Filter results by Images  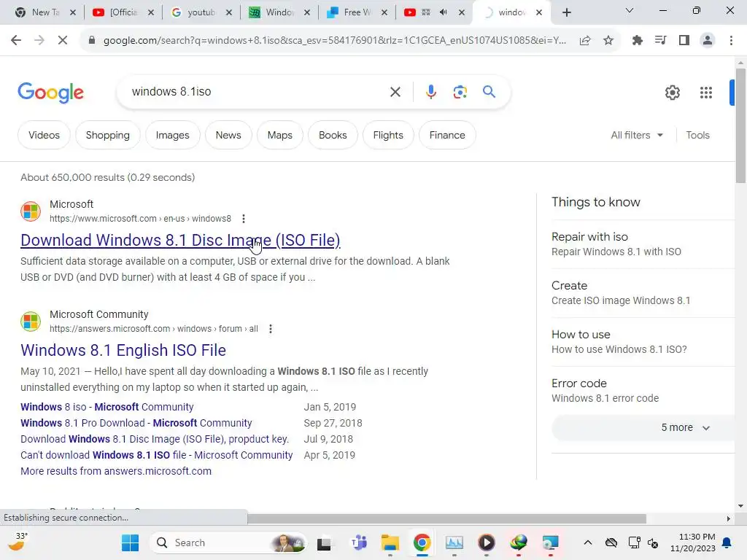pos(172,135)
